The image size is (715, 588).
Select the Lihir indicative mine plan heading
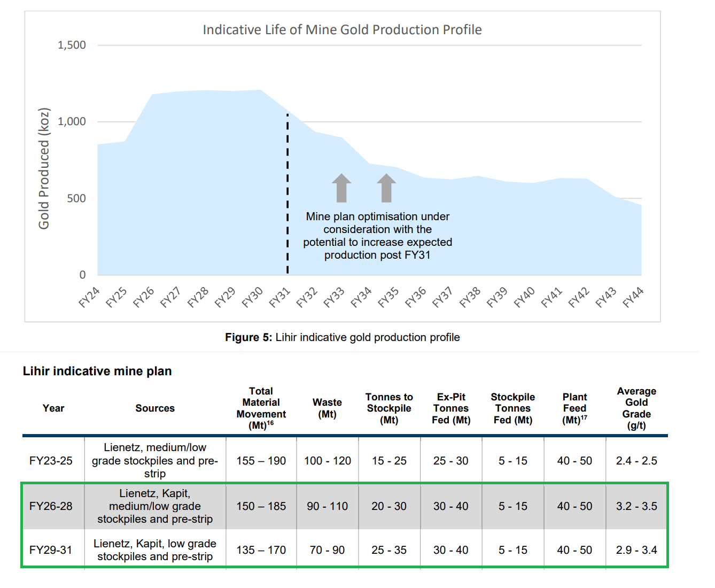tap(97, 370)
